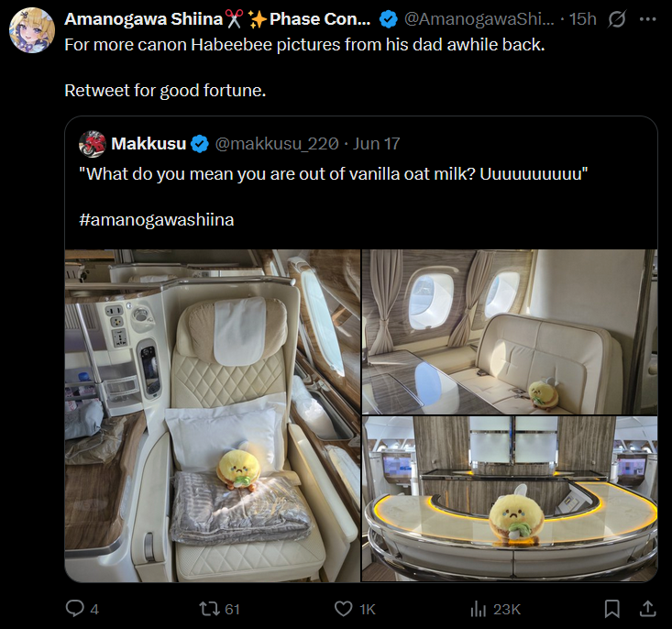The height and width of the screenshot is (629, 672).
Task: Reply to Amanogawa Shiina's tweet
Action: (x=75, y=609)
